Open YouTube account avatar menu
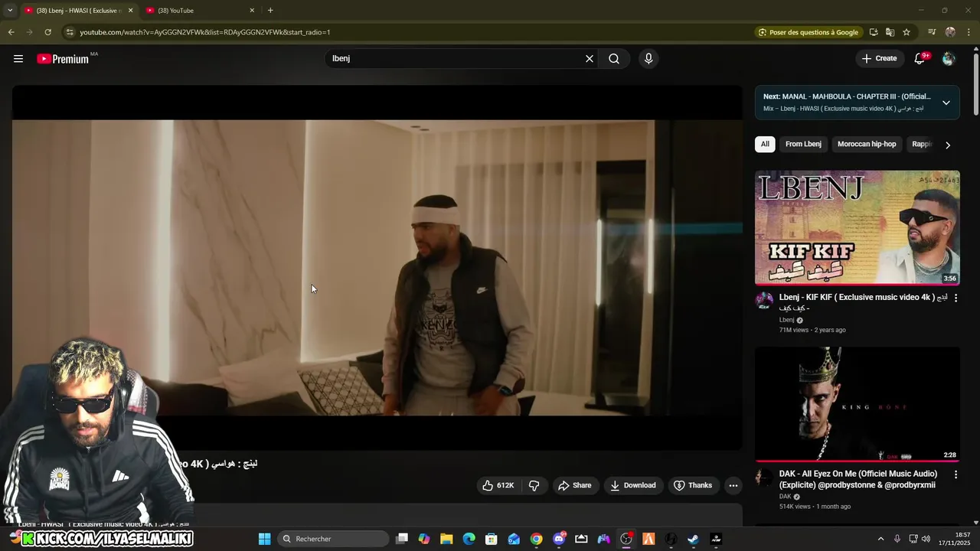This screenshot has height=551, width=980. (949, 58)
